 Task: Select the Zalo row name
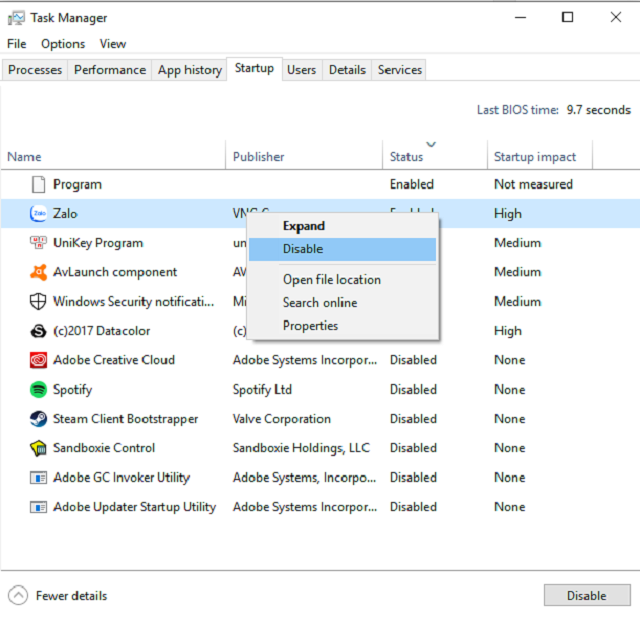(65, 213)
